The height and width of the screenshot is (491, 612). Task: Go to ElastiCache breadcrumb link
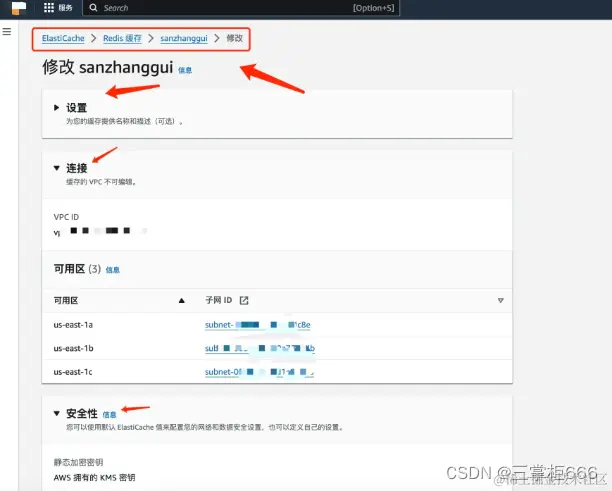click(x=63, y=38)
